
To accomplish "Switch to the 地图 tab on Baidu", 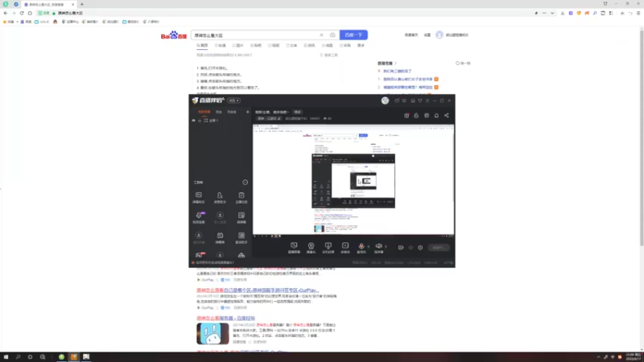I will pos(328,46).
